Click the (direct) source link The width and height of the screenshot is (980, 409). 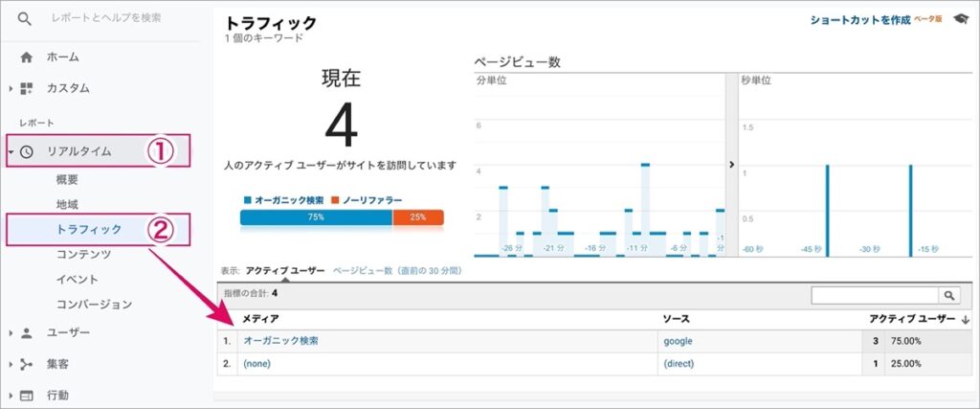click(679, 364)
